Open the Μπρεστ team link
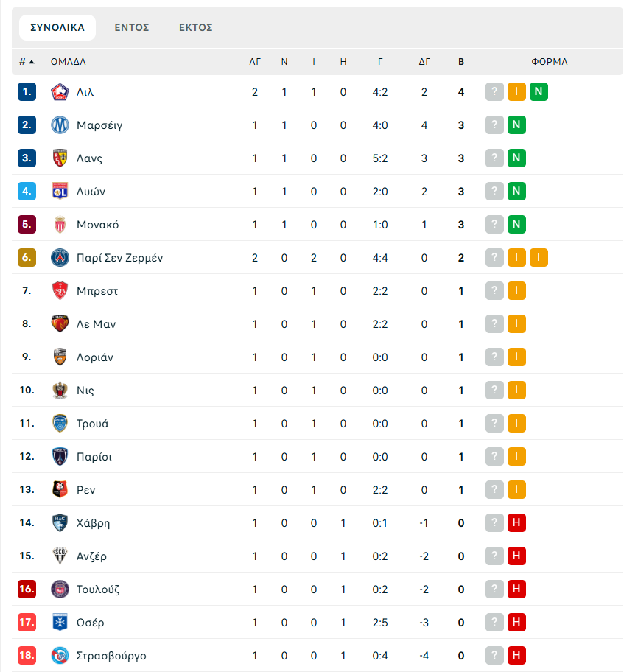624x672 pixels. pyautogui.click(x=97, y=291)
